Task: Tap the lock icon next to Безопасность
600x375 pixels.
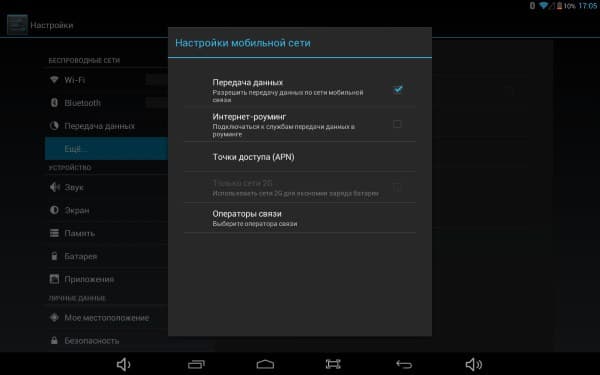Action: pos(54,340)
